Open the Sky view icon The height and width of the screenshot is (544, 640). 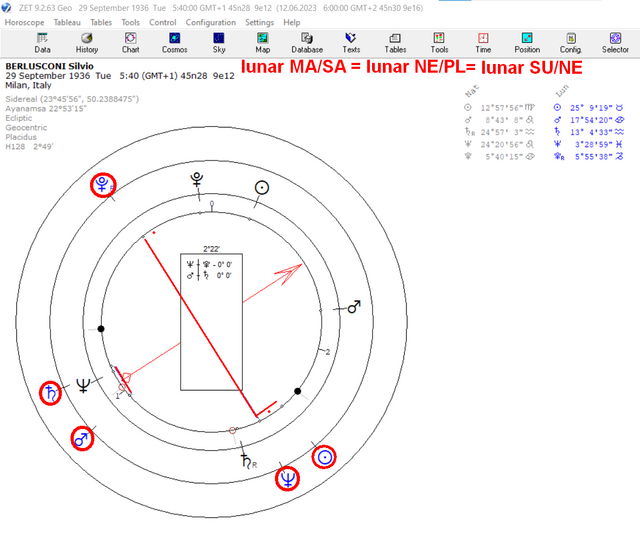[x=219, y=43]
